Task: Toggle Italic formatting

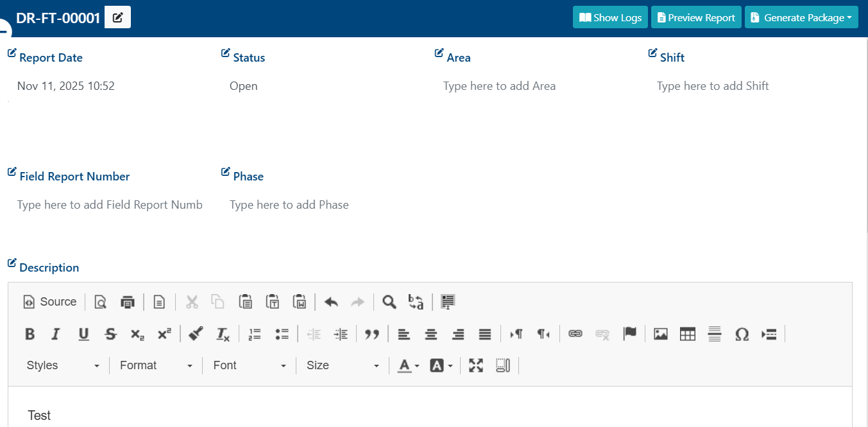Action: 56,334
